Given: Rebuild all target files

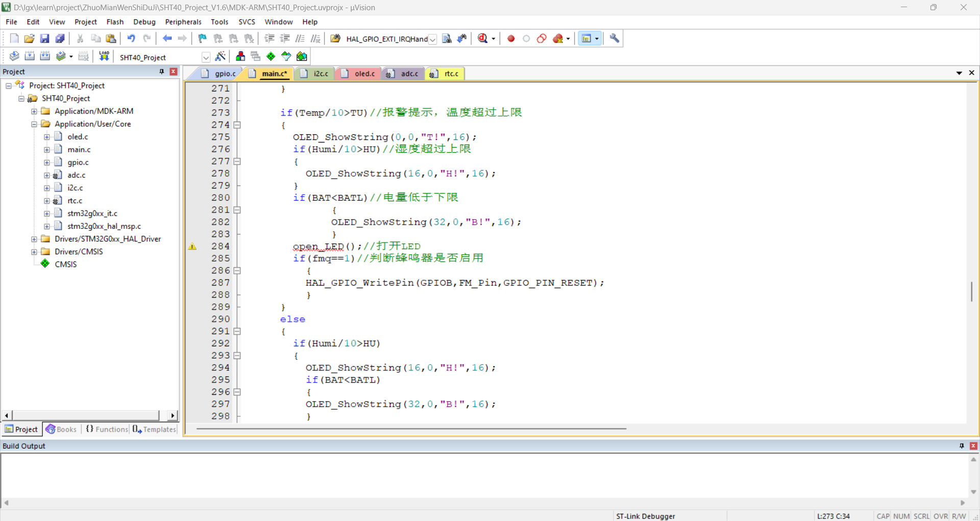Looking at the screenshot, I should [x=45, y=56].
